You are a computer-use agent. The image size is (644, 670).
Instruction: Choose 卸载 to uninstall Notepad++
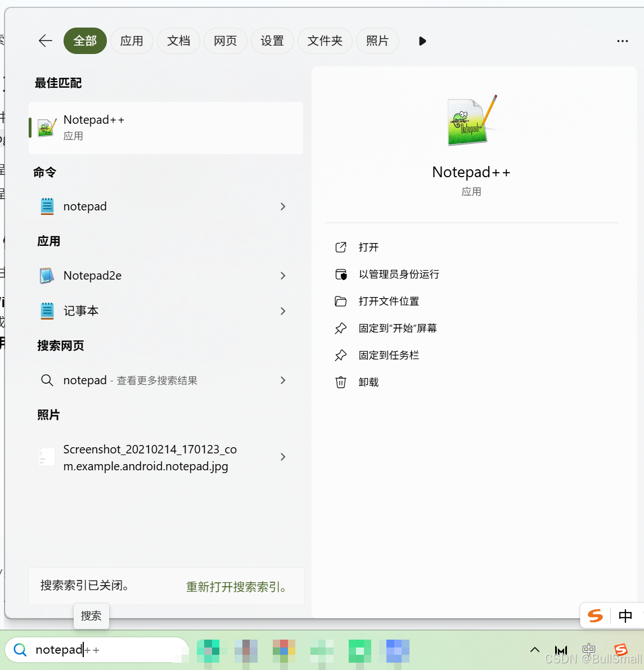click(369, 382)
